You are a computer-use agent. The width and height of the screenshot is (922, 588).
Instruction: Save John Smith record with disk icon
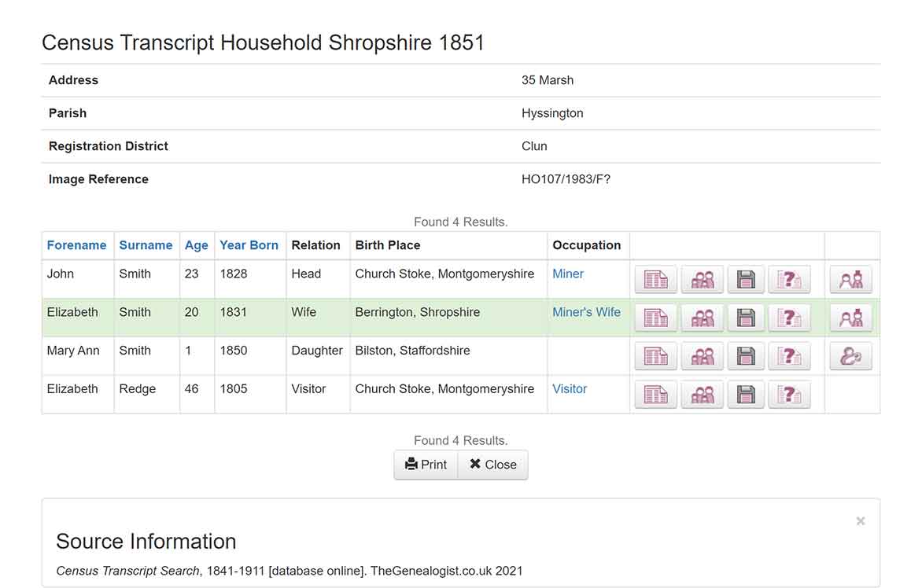[746, 280]
